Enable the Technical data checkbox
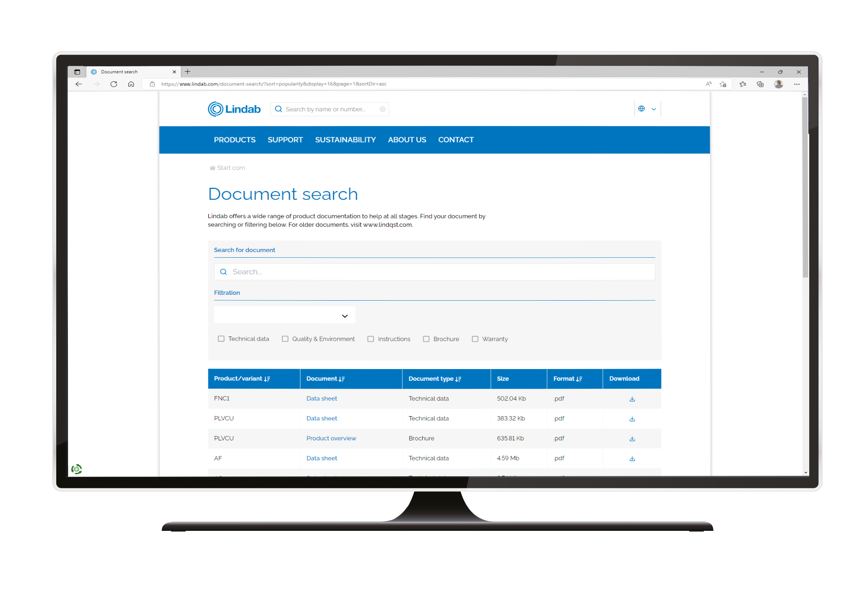The image size is (868, 608). point(221,339)
